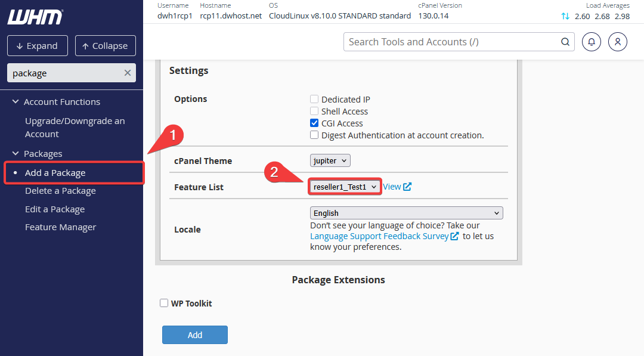This screenshot has width=644, height=356.
Task: Click the Search Tools and Accounts field
Action: [450, 42]
